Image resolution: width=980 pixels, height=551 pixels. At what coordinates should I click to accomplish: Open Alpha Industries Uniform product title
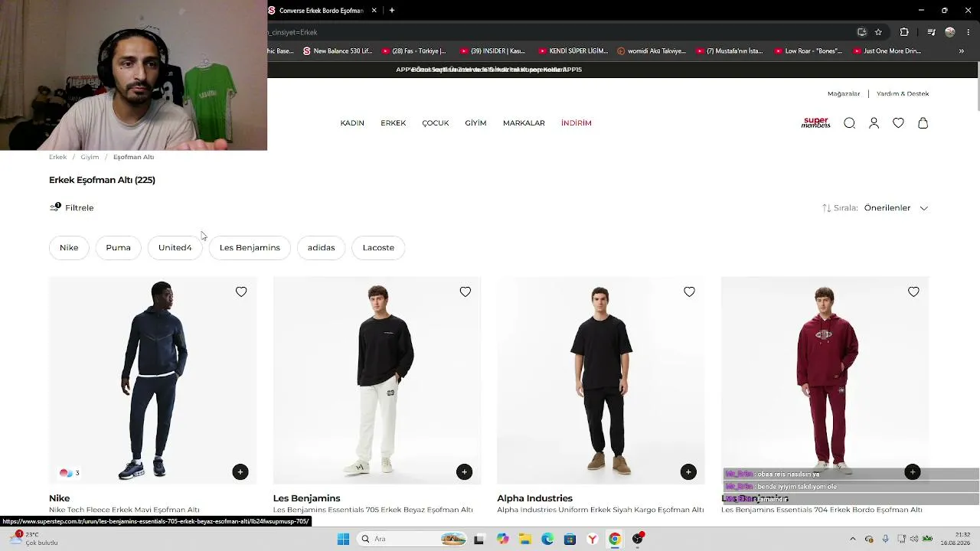click(600, 510)
